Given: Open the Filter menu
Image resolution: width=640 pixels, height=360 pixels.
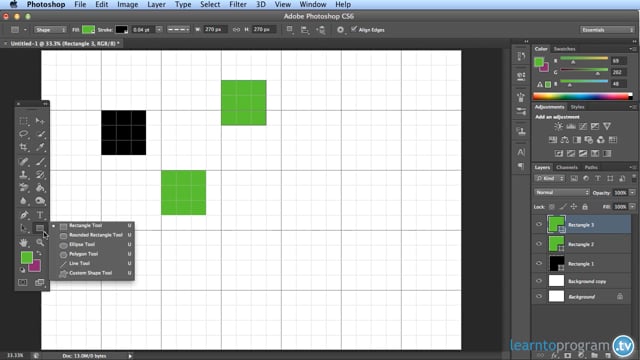Looking at the screenshot, I should coord(238,4).
